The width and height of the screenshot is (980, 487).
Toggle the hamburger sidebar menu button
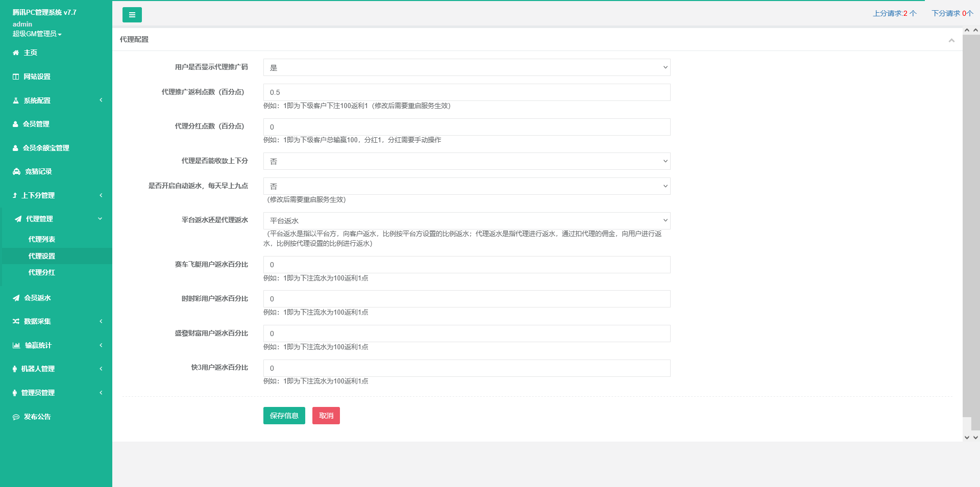(x=132, y=15)
